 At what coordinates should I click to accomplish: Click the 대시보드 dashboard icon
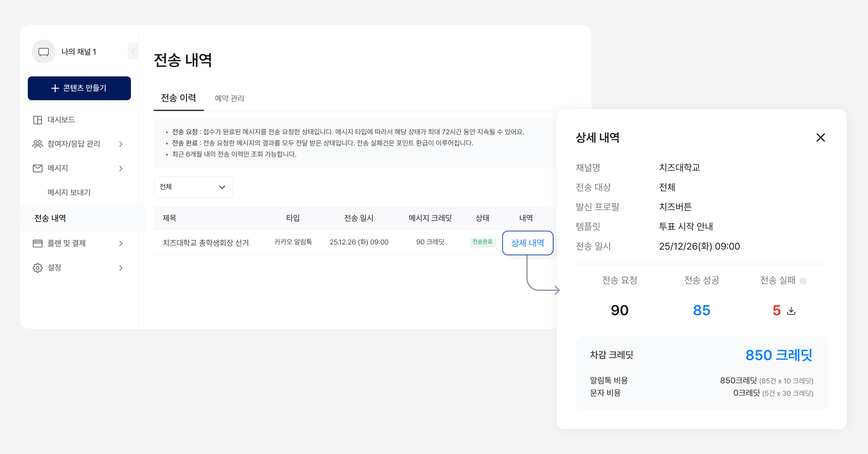tap(38, 120)
